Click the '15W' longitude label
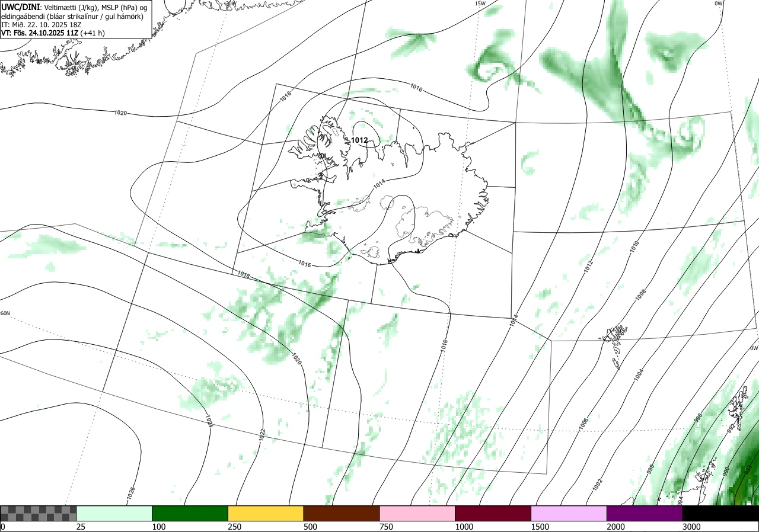This screenshot has height=532, width=759. point(480,4)
